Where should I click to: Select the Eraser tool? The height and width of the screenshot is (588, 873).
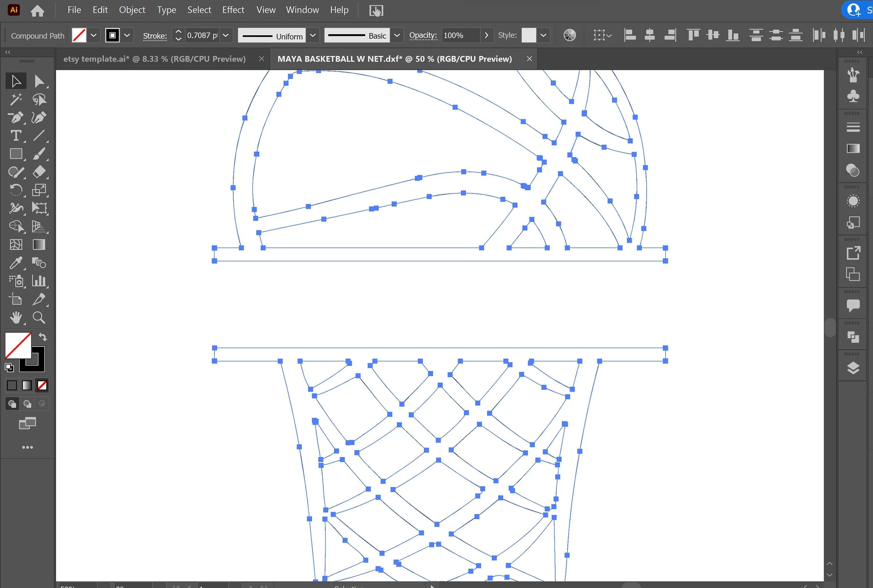pyautogui.click(x=39, y=172)
